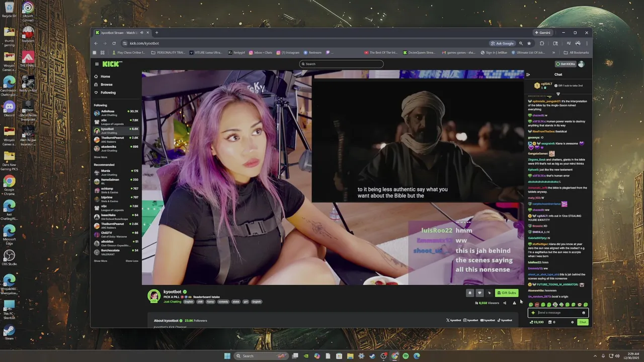
Task: Open the Home page in Kick sidebar
Action: click(102, 76)
